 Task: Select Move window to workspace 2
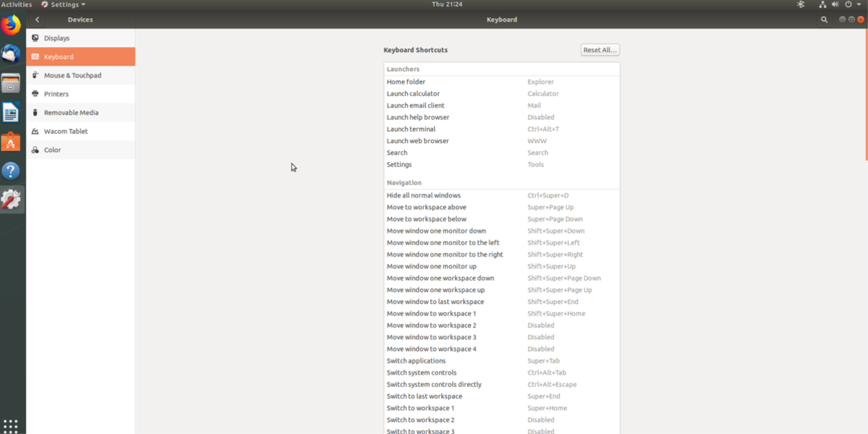point(501,325)
